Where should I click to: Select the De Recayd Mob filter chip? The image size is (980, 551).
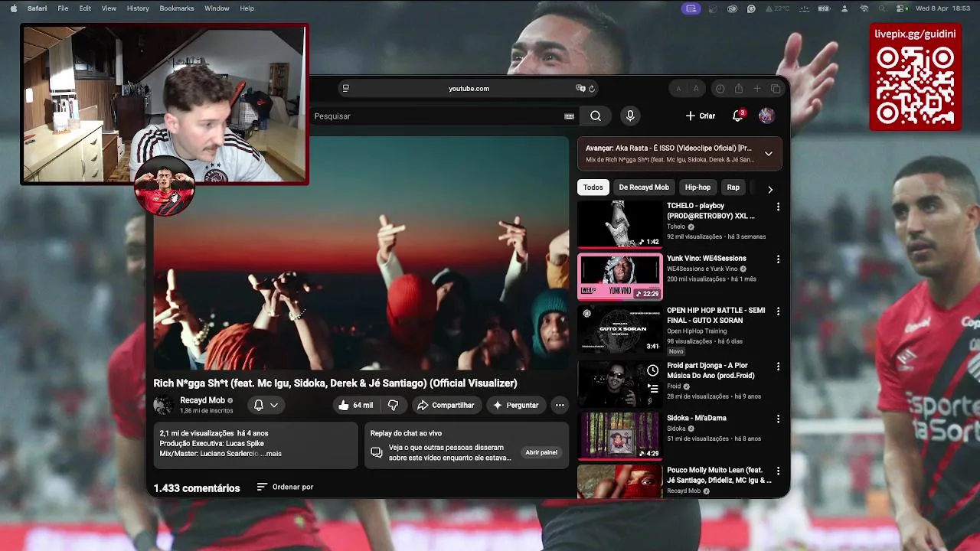click(644, 187)
